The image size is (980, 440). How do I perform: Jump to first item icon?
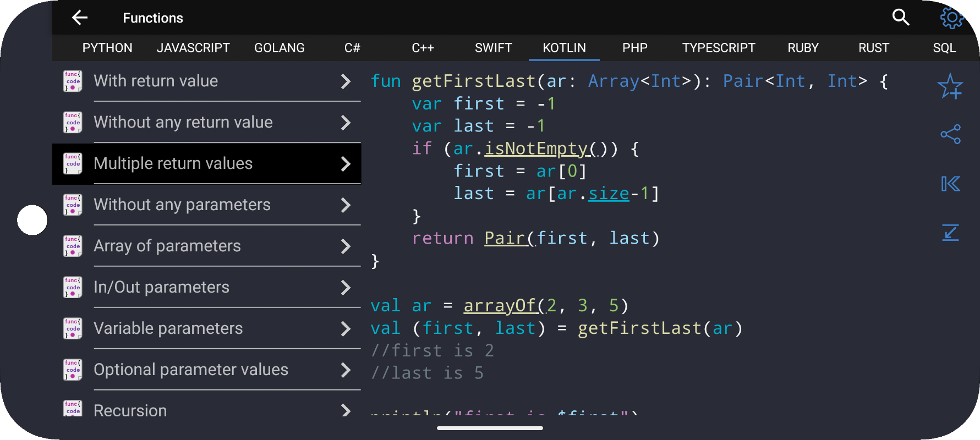pos(950,184)
